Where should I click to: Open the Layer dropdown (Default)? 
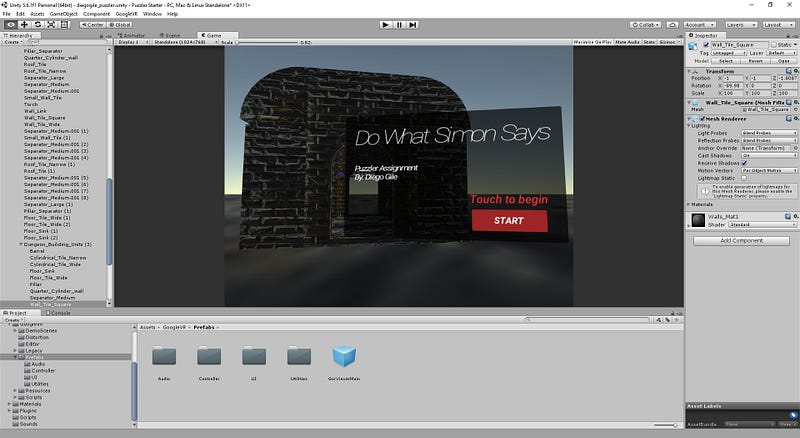[782, 53]
